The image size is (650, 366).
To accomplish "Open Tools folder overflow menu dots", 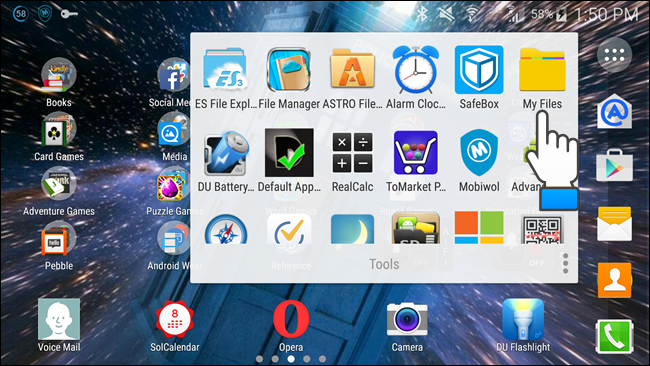I will pyautogui.click(x=565, y=264).
